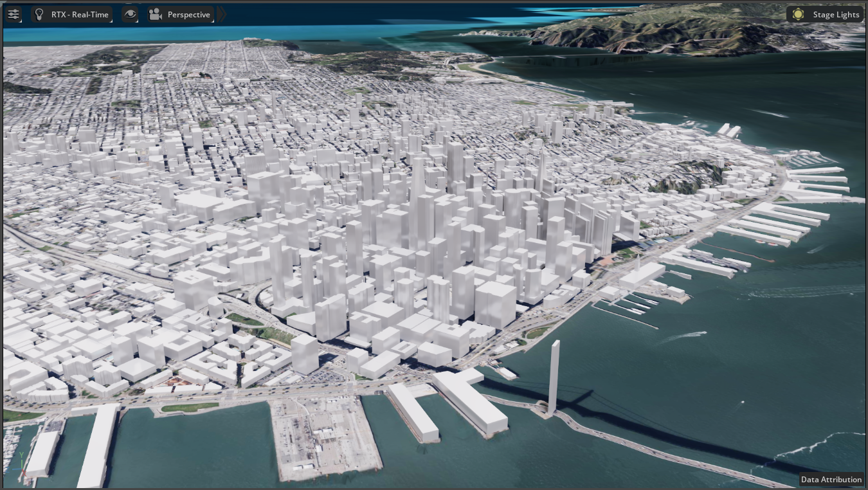Click the yellow sun Stage Lights icon
Viewport: 868px width, 490px height.
pos(798,14)
